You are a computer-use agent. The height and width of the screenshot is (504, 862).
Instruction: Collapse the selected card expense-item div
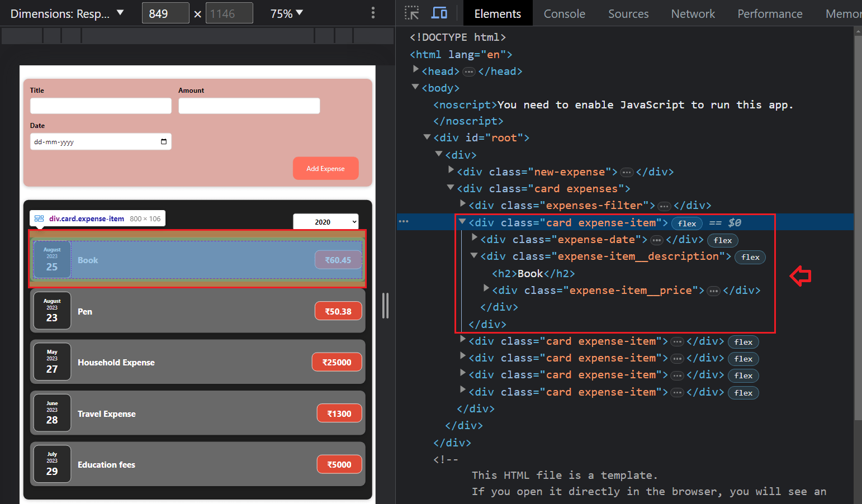(462, 221)
